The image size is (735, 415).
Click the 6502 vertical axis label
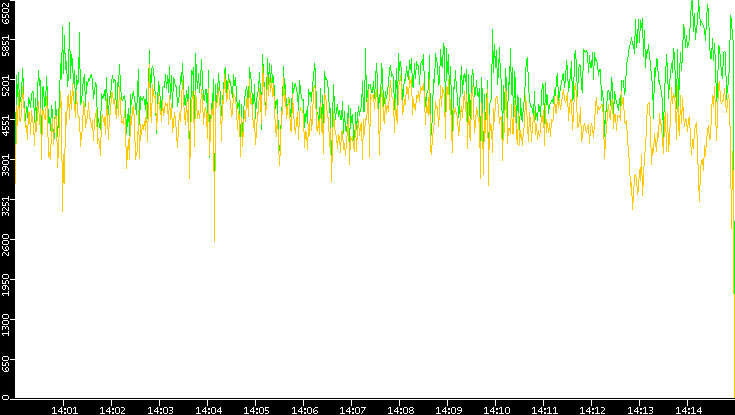(x=6, y=12)
